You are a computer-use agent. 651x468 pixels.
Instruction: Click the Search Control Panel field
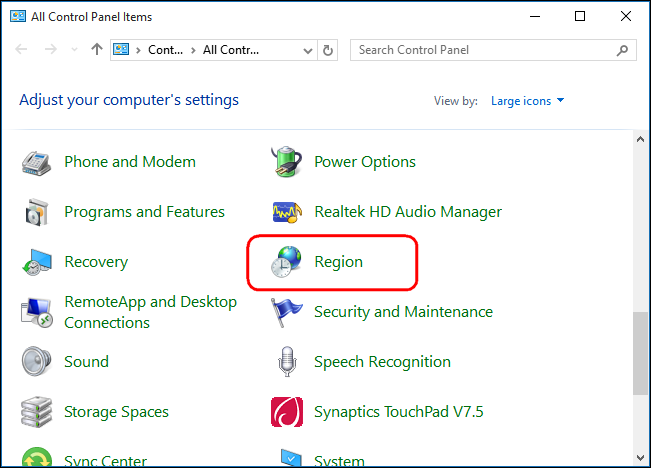pyautogui.click(x=485, y=50)
